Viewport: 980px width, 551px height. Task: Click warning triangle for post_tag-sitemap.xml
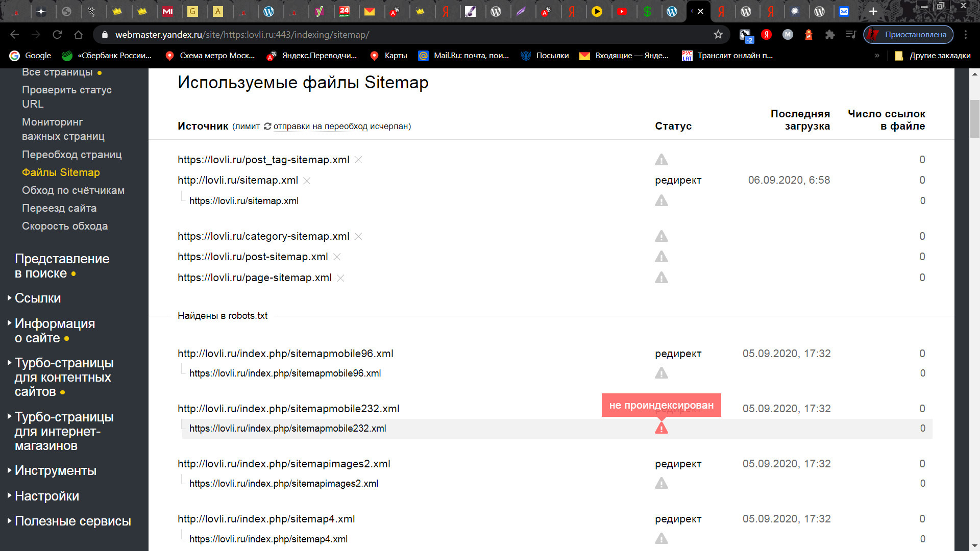point(661,160)
